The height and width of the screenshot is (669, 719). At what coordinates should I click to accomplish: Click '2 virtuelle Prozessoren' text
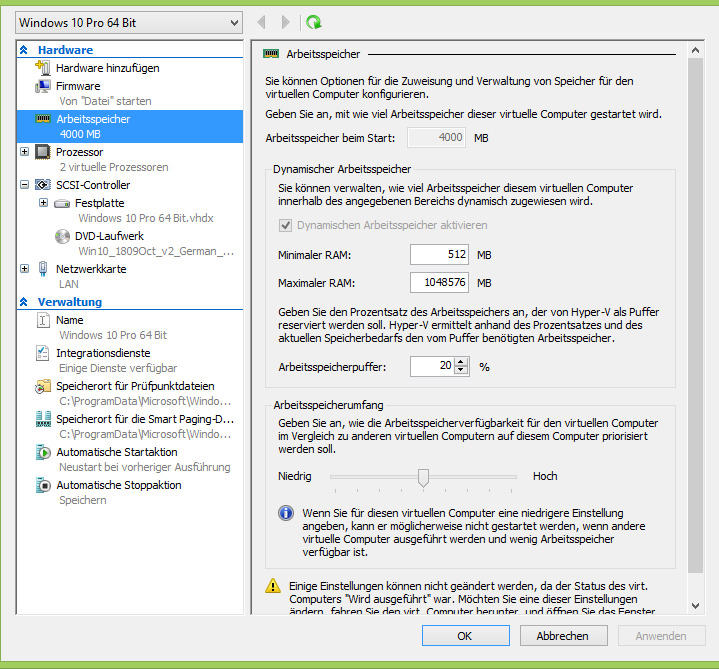[x=114, y=167]
